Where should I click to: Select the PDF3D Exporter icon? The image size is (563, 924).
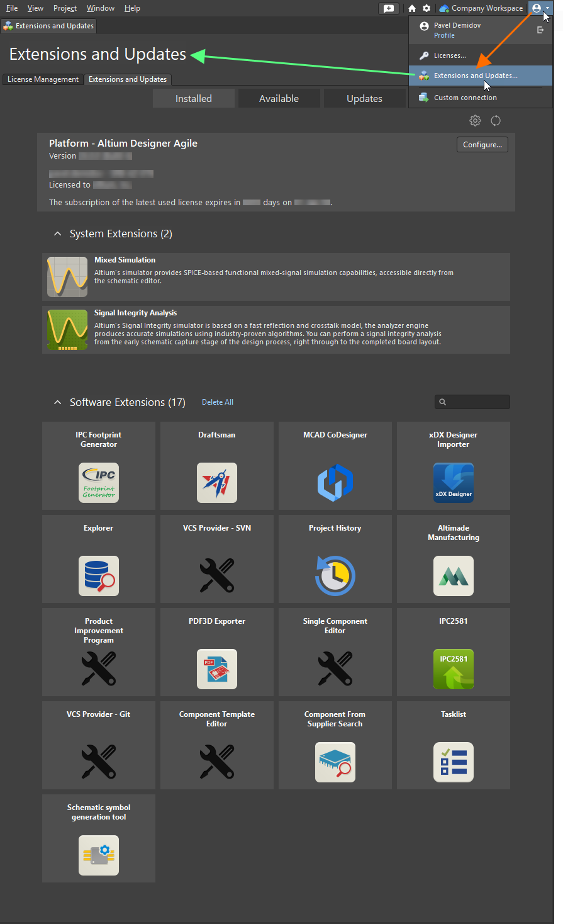[216, 669]
